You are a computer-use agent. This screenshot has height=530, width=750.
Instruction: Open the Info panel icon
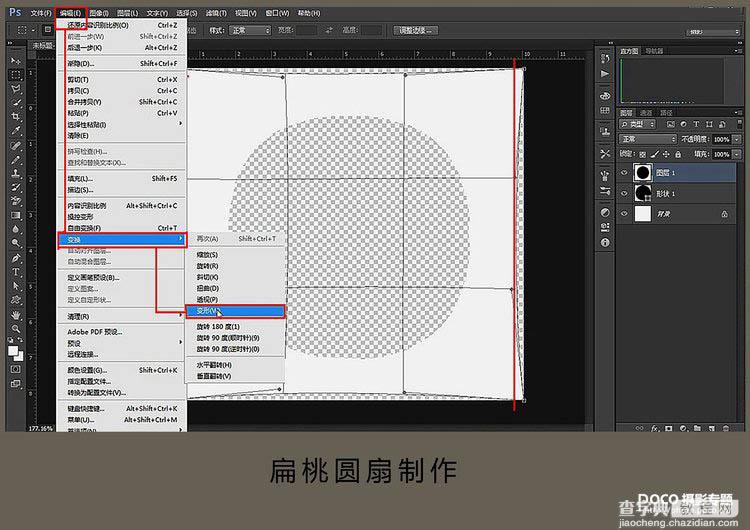(x=605, y=243)
